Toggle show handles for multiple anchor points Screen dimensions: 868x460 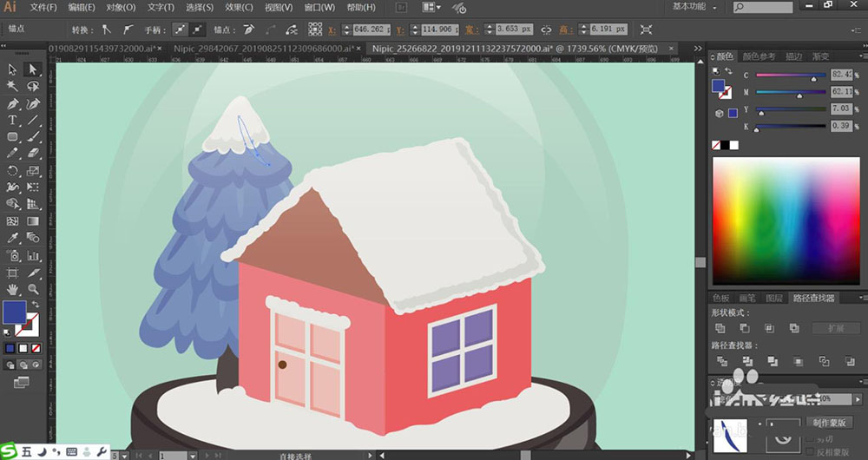click(x=180, y=30)
